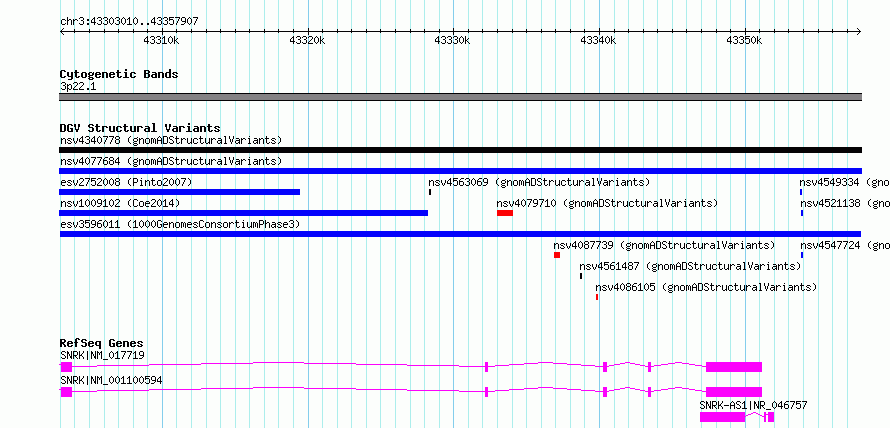Open the nsv4521138 variant label

845,203
